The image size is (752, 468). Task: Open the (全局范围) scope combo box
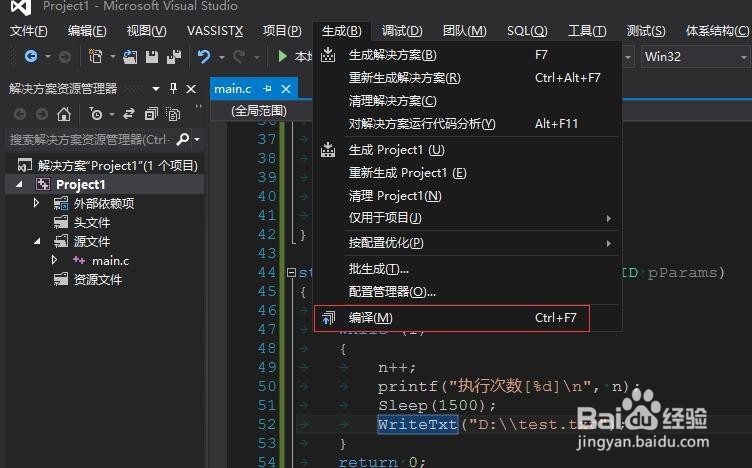tap(261, 111)
